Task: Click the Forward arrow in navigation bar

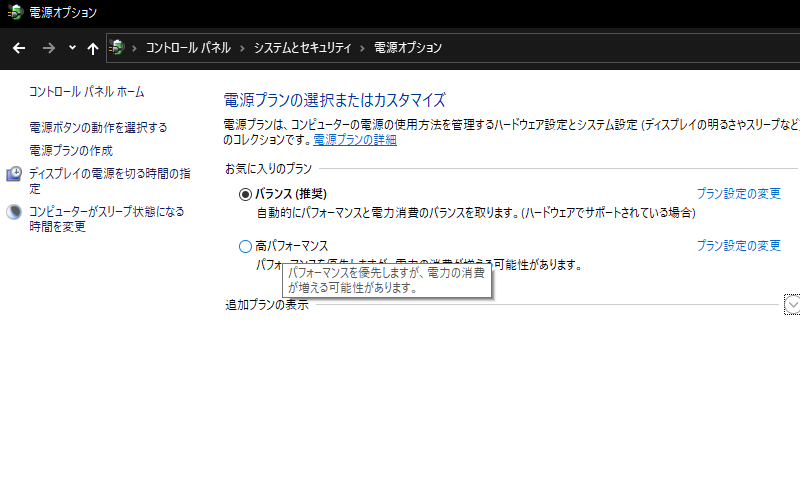Action: (48, 48)
